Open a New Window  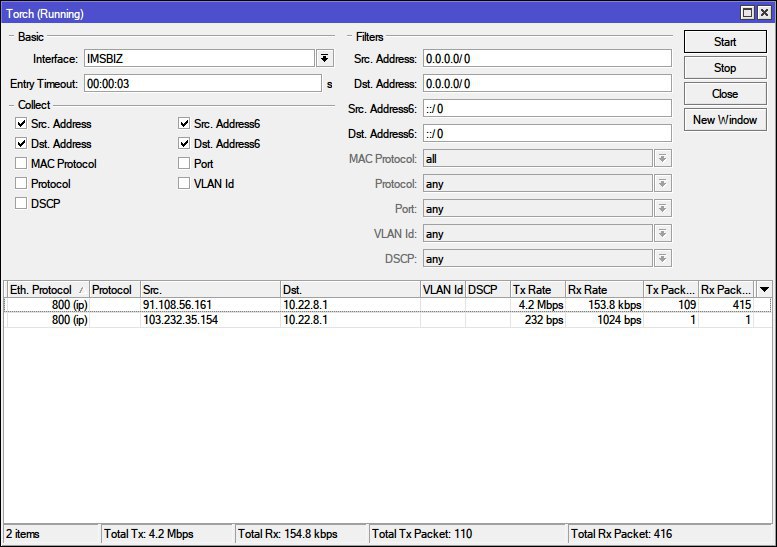tap(725, 120)
